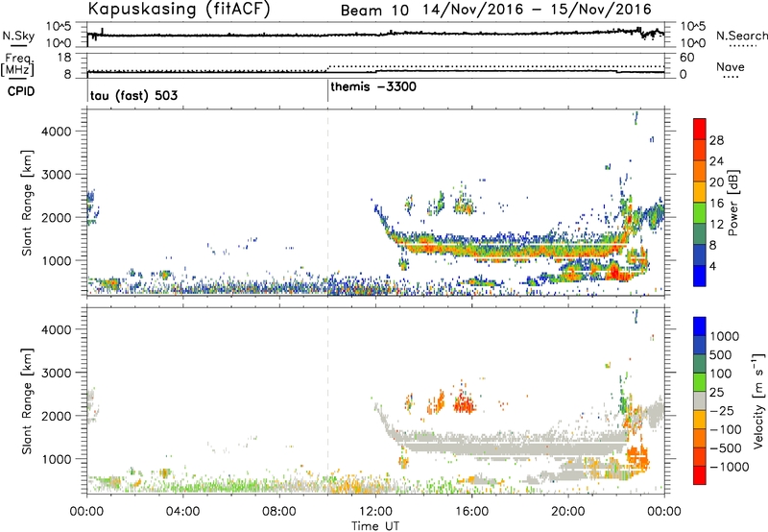768x532 pixels.
Task: Click the 'themis -3300' CPID annotation
Action: (x=373, y=86)
